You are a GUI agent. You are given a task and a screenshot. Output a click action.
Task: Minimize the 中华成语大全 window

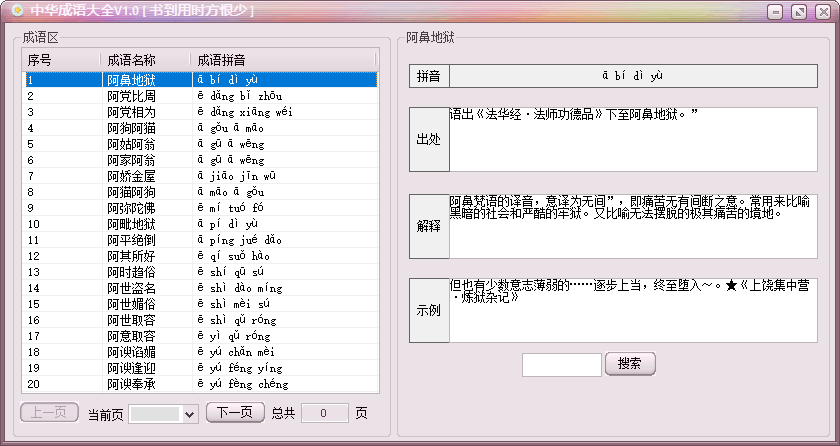[x=775, y=12]
